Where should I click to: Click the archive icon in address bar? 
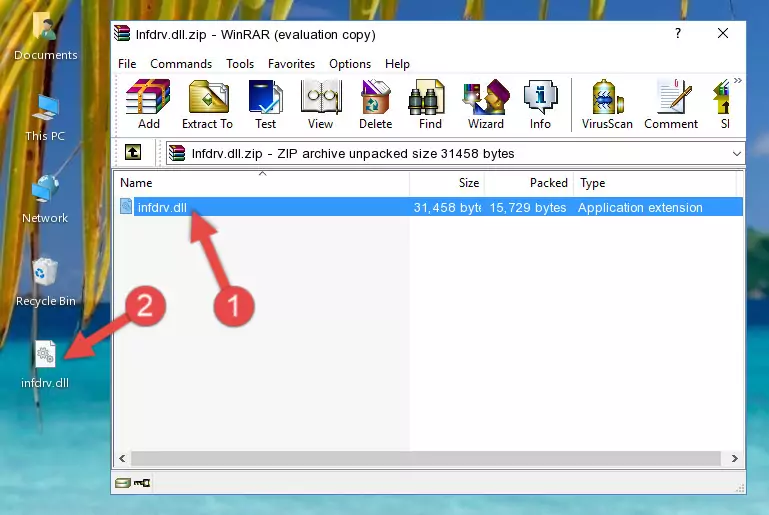(x=177, y=154)
